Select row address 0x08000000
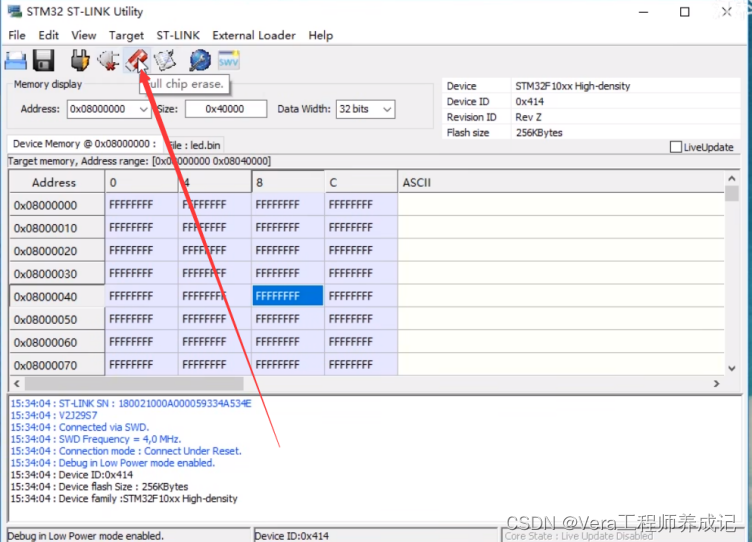The image size is (752, 542). tap(57, 205)
